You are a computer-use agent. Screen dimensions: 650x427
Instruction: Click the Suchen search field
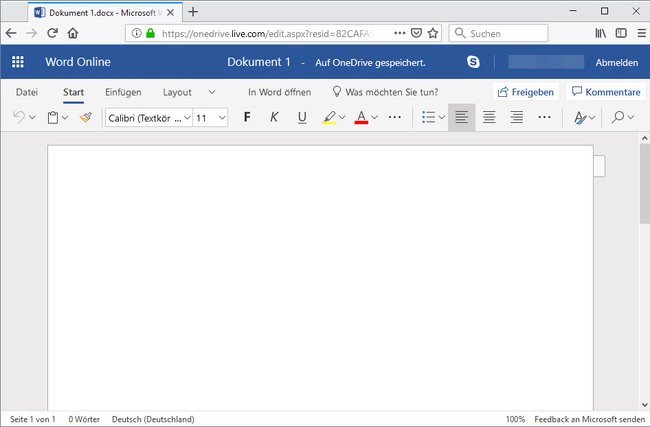pos(498,33)
